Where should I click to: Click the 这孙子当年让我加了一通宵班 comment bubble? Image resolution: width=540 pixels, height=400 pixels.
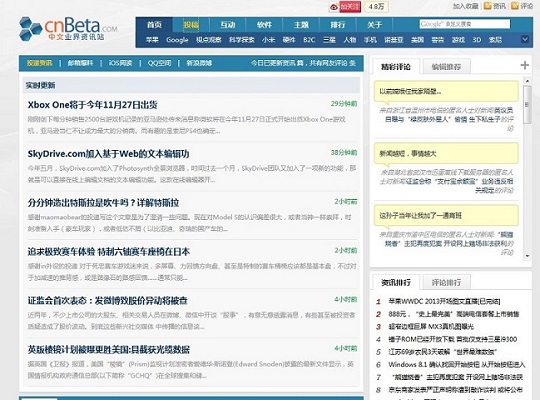pyautogui.click(x=446, y=215)
